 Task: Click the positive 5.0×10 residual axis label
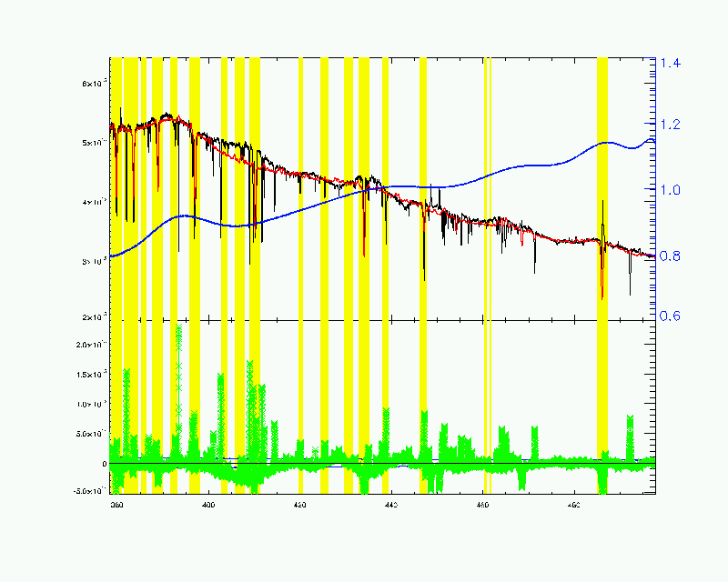point(92,434)
